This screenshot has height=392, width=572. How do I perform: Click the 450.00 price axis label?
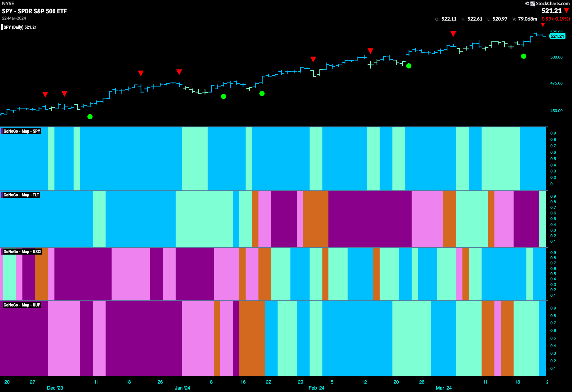click(x=557, y=111)
